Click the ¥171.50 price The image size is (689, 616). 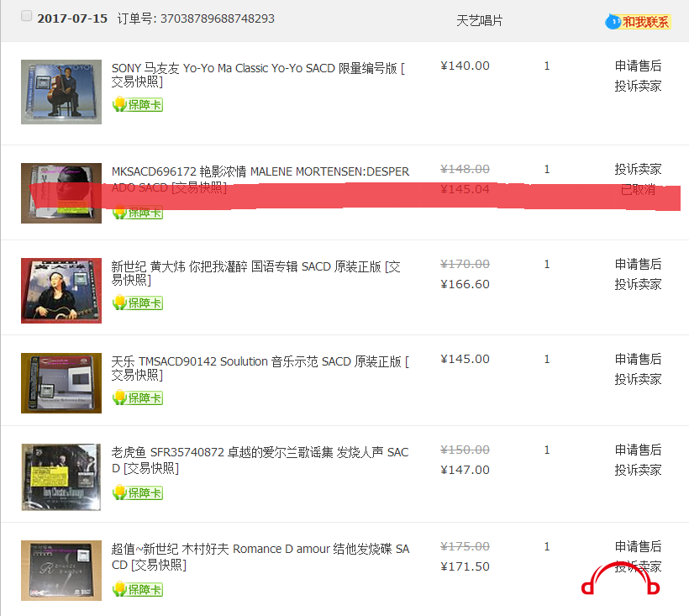click(x=465, y=566)
